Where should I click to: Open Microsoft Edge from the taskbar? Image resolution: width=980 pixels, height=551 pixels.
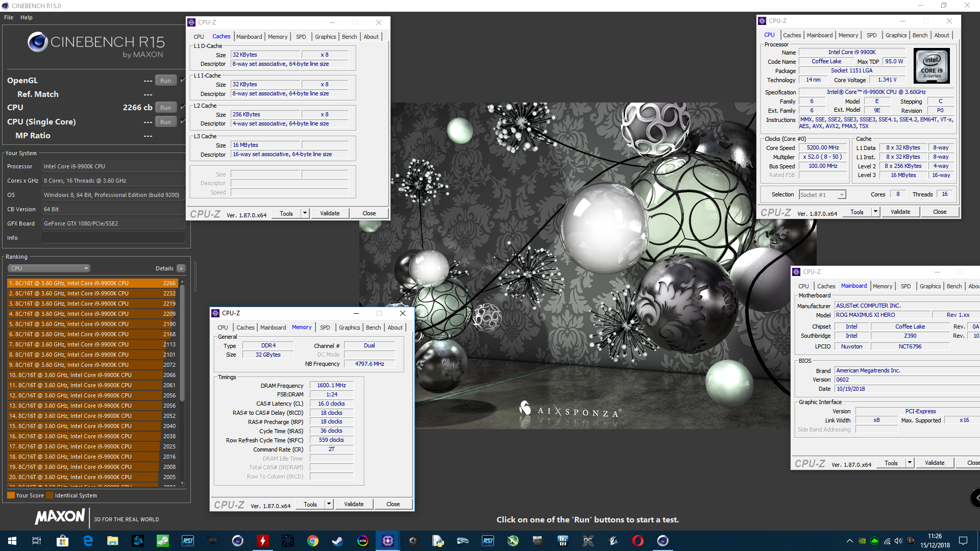point(88,541)
